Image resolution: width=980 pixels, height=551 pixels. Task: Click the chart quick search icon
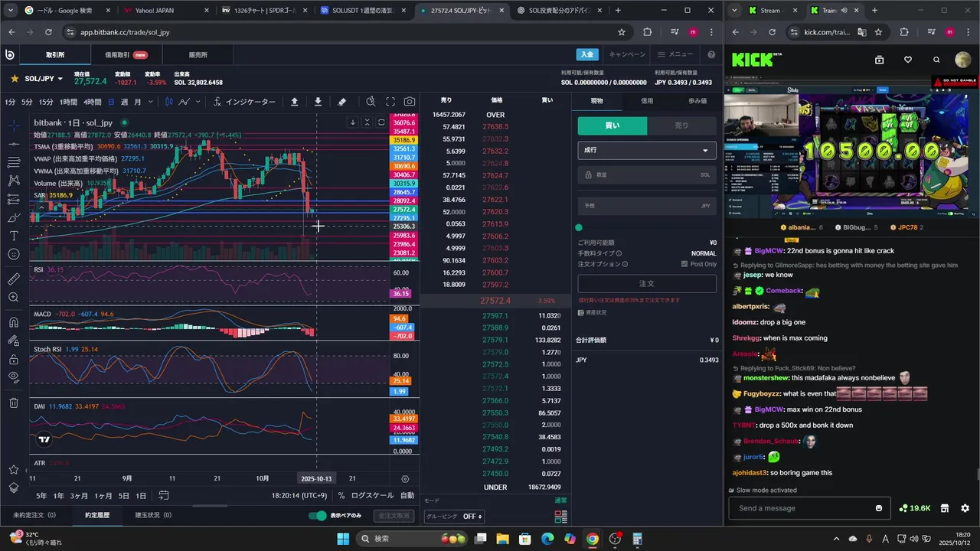click(371, 102)
